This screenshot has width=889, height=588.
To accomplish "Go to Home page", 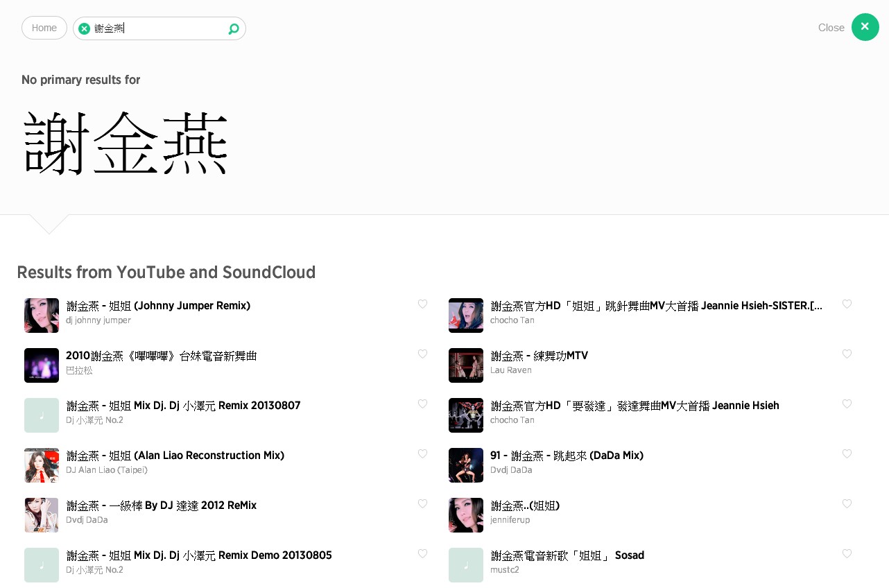I will (x=44, y=28).
